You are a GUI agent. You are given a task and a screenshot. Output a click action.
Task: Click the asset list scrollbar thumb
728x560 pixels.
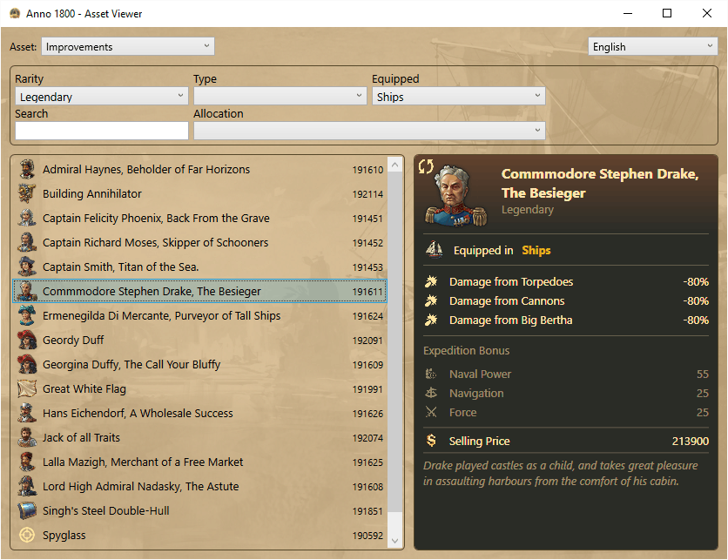point(395,341)
